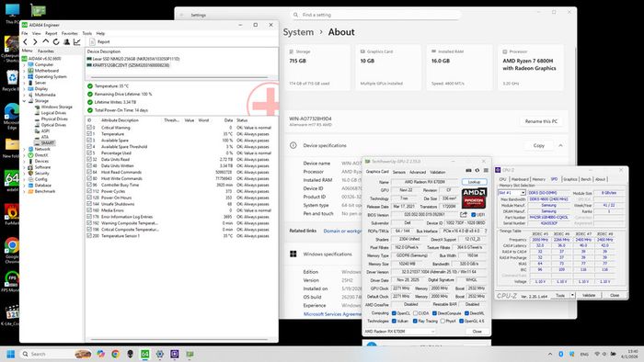The width and height of the screenshot is (644, 362).
Task: Click the GPU-Z screenshot camera icon
Action: [x=468, y=171]
